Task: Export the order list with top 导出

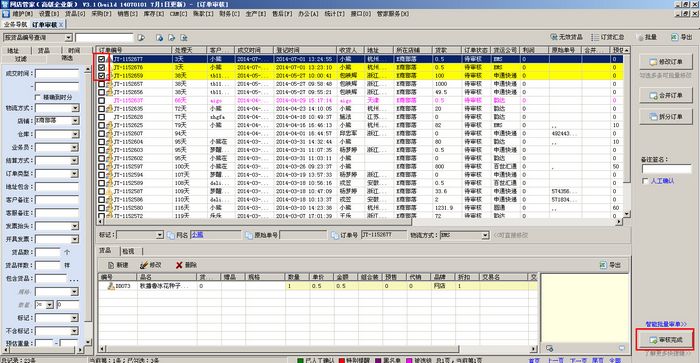Action: tap(681, 37)
